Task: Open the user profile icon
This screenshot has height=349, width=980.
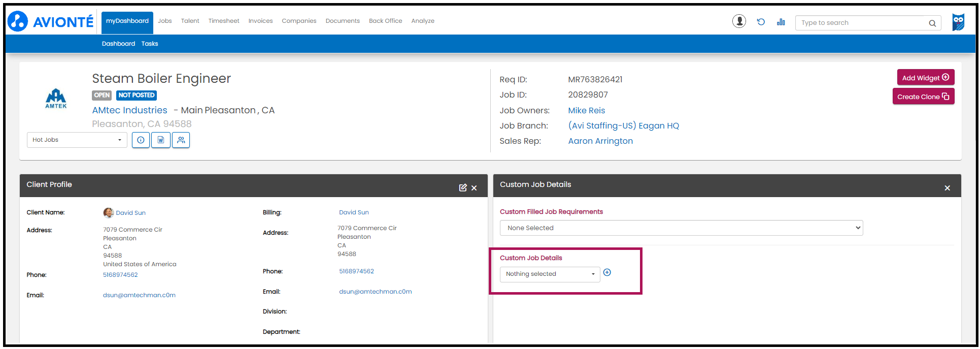Action: pyautogui.click(x=739, y=21)
